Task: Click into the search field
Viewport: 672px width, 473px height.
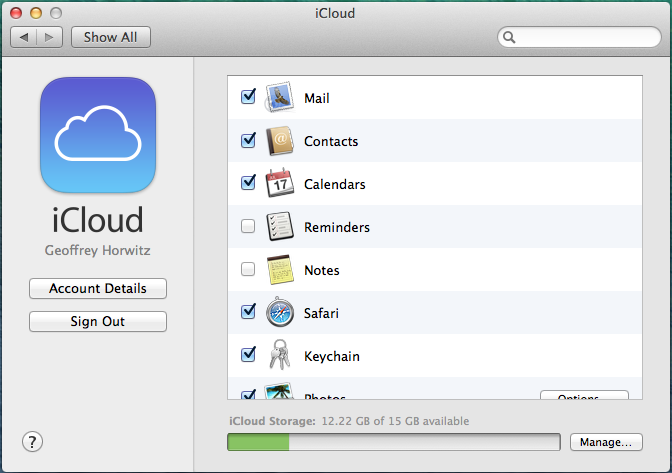Action: 579,37
